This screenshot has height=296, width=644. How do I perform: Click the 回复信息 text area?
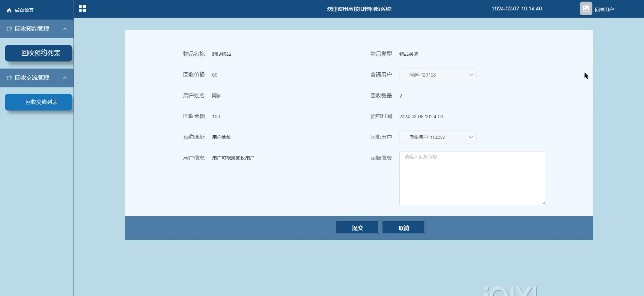coord(473,178)
